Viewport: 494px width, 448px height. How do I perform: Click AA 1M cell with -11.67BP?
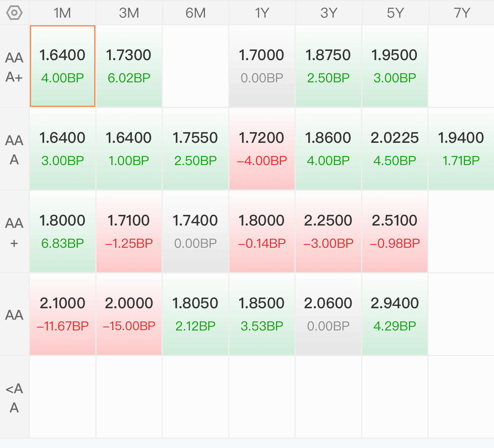62,314
